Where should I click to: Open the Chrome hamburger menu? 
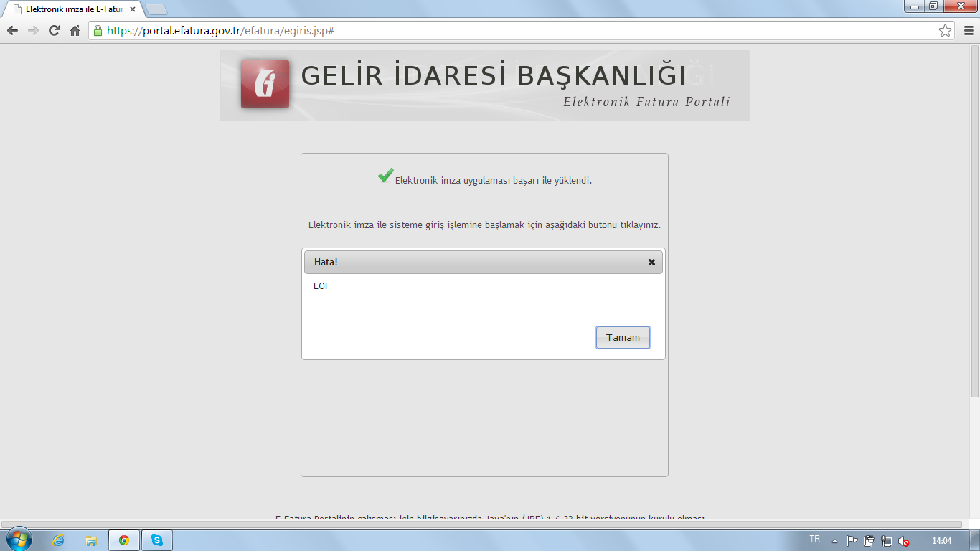point(967,30)
